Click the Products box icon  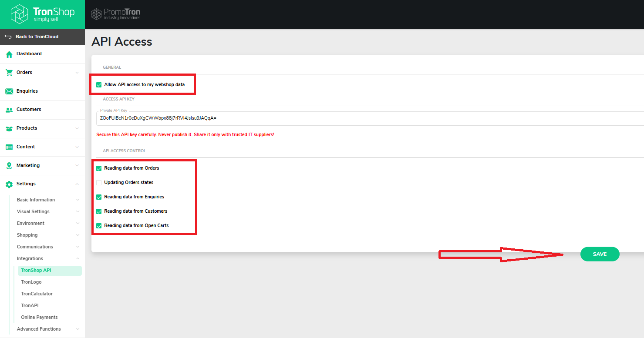point(9,128)
